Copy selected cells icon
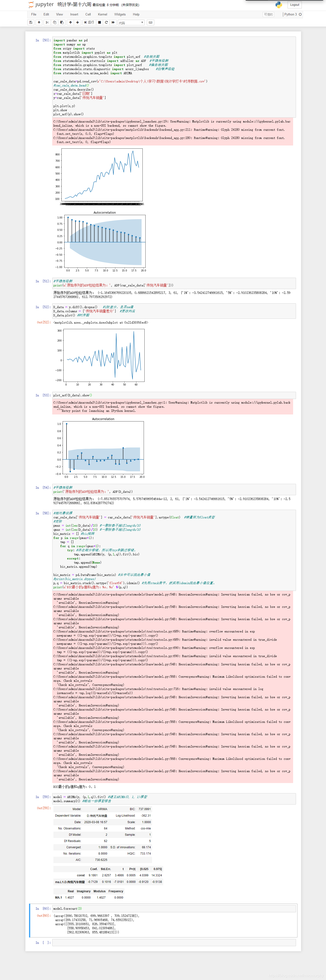 coord(54,22)
